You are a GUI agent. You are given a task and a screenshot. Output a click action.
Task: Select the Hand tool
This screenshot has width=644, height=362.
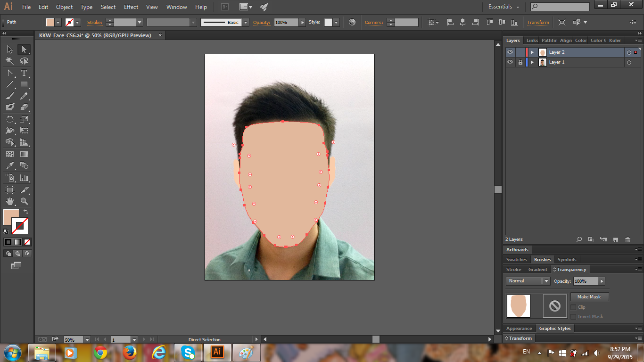click(x=9, y=201)
